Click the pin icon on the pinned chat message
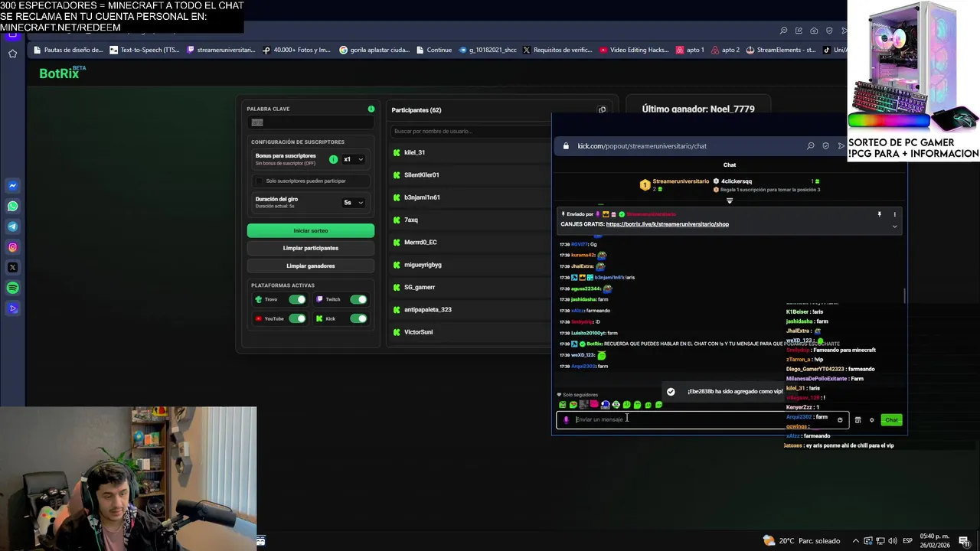980x551 pixels. click(x=879, y=214)
